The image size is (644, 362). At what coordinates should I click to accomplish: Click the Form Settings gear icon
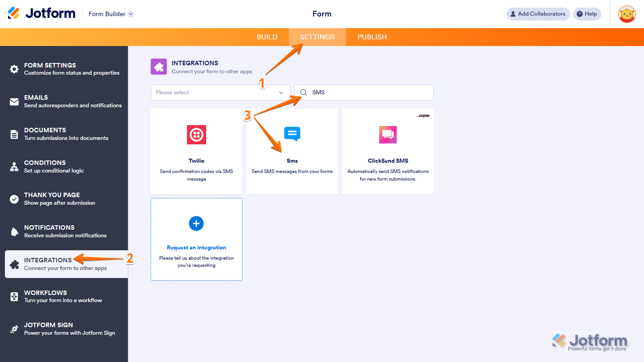(13, 68)
